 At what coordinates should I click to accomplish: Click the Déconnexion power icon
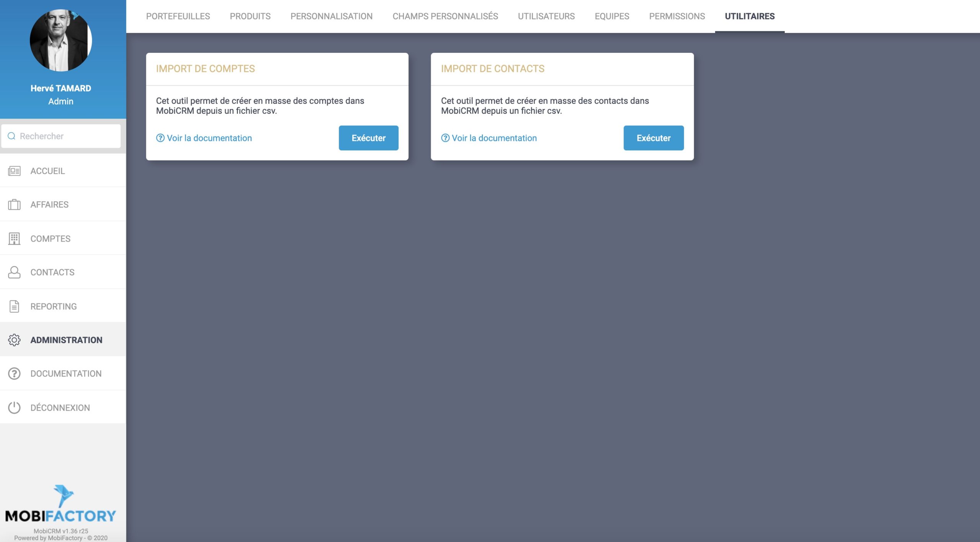pyautogui.click(x=14, y=407)
